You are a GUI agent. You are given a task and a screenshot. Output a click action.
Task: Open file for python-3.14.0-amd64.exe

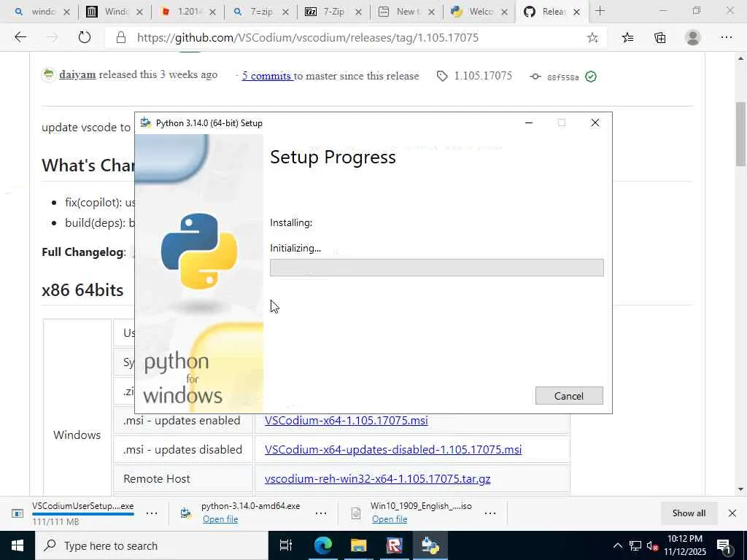(x=220, y=519)
